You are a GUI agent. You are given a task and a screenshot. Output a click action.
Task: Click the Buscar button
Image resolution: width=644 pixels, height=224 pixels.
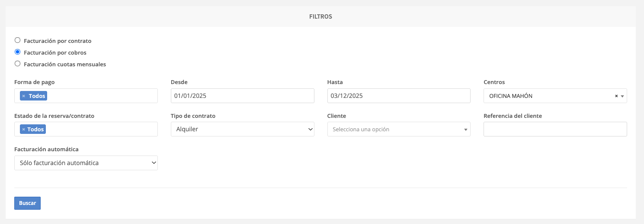pos(27,203)
